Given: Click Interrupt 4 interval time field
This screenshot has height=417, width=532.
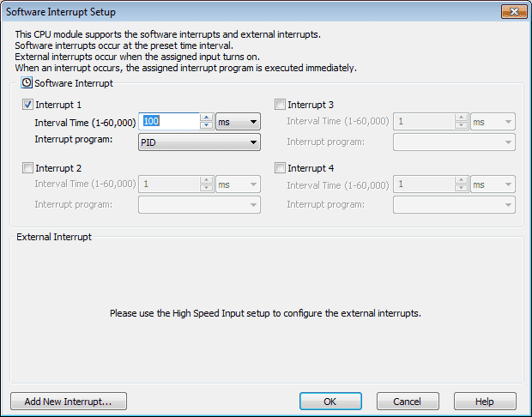Looking at the screenshot, I should [x=424, y=184].
